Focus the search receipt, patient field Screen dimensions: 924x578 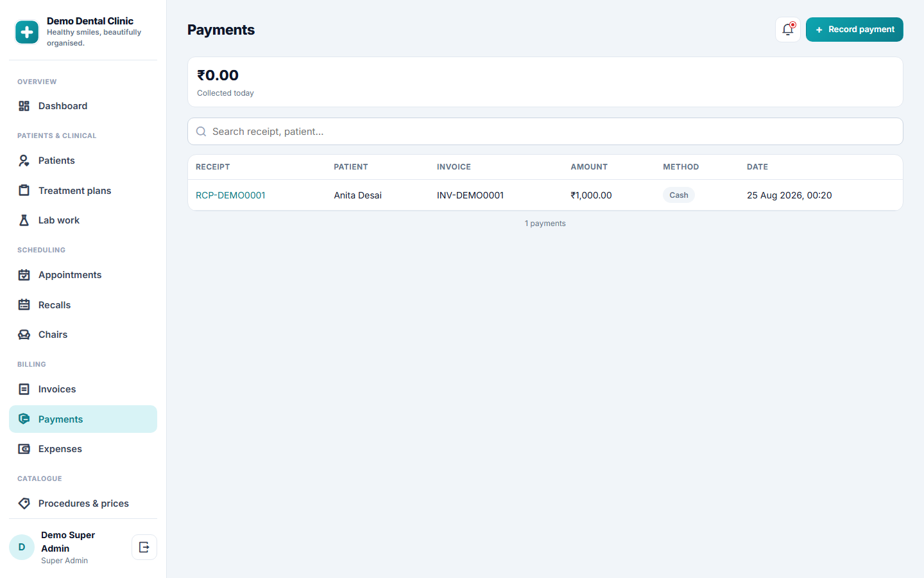545,132
